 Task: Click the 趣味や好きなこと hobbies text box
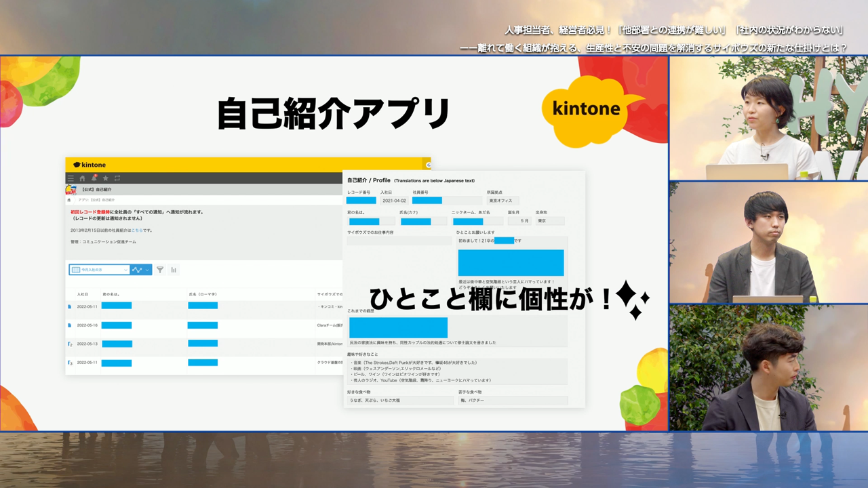coord(457,371)
